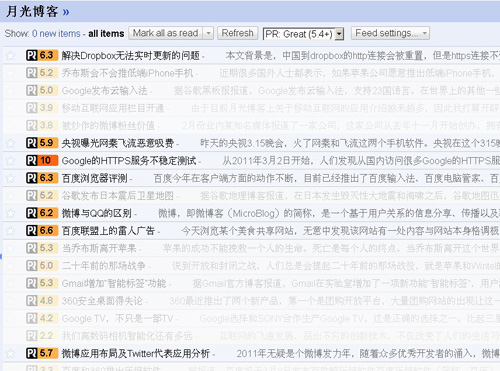
Task: Open article 百度联盟上的雷人广告
Action: pos(108,231)
